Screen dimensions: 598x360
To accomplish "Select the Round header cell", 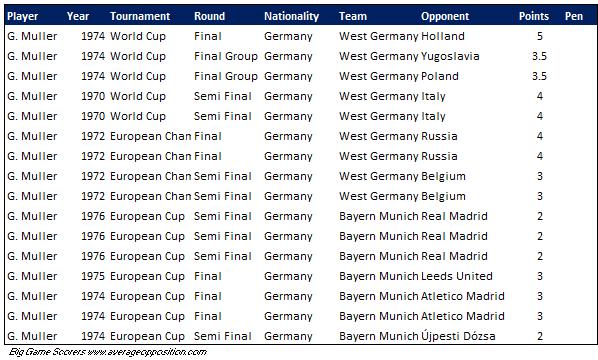I will pos(209,16).
